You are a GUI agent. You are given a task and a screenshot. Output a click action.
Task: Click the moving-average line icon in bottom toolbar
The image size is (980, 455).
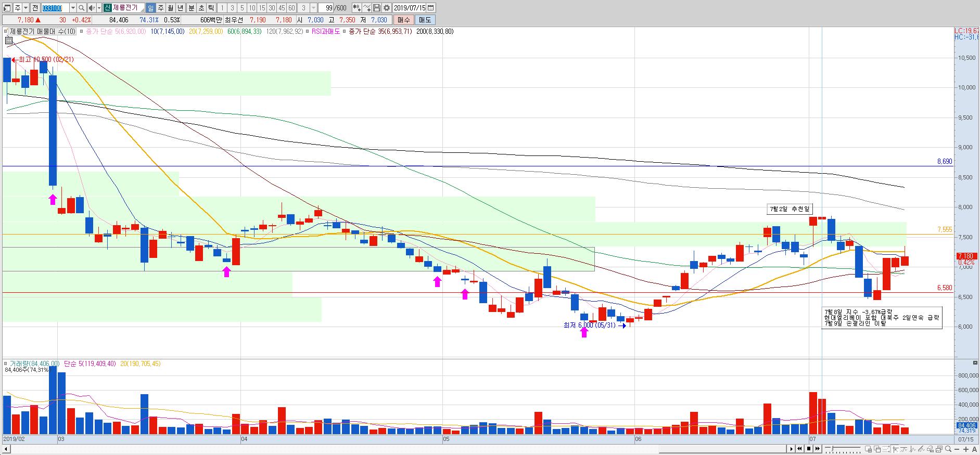[x=904, y=449]
